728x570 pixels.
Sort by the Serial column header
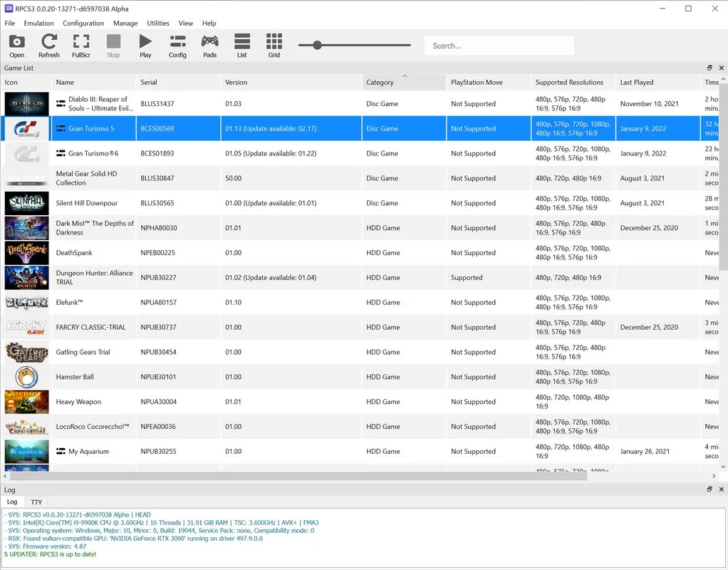[x=178, y=82]
